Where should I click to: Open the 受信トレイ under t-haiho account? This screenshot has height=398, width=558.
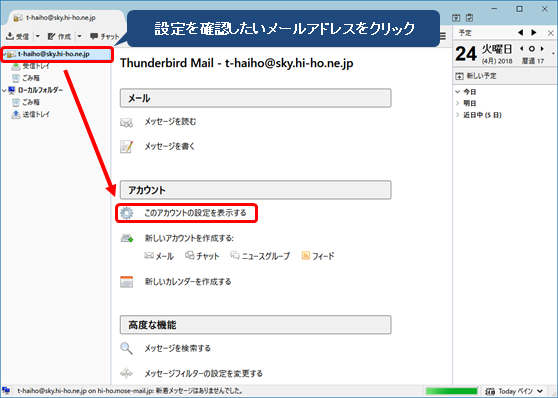pyautogui.click(x=36, y=66)
